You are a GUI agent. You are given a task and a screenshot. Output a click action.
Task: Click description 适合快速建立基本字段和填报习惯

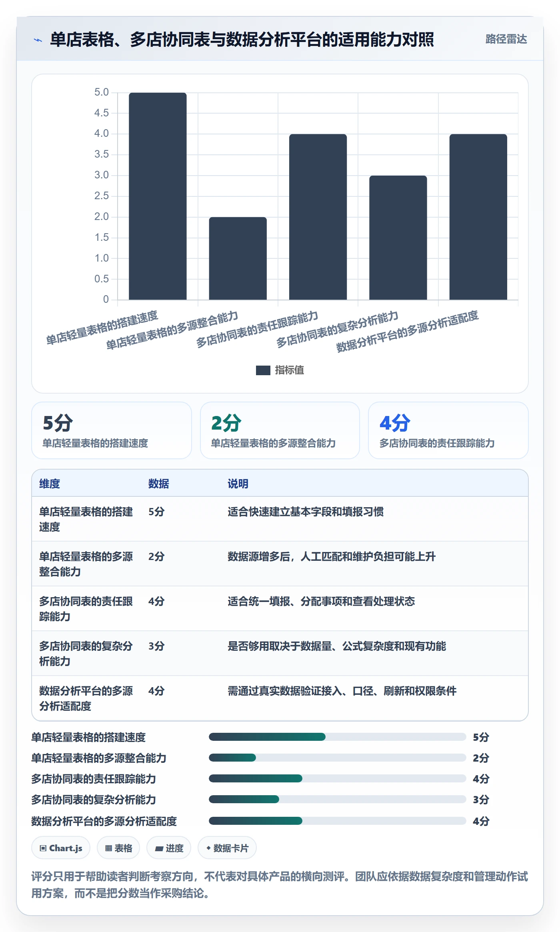(306, 512)
